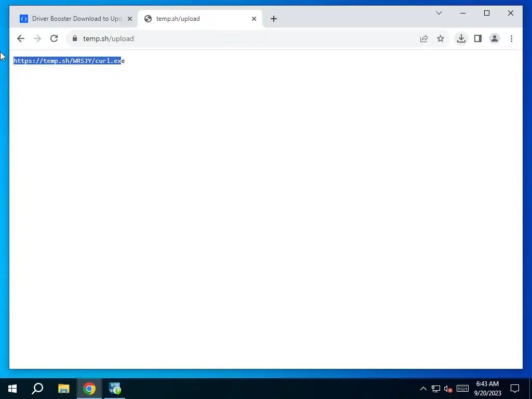Click the forward navigation arrow
The height and width of the screenshot is (399, 532).
37,38
